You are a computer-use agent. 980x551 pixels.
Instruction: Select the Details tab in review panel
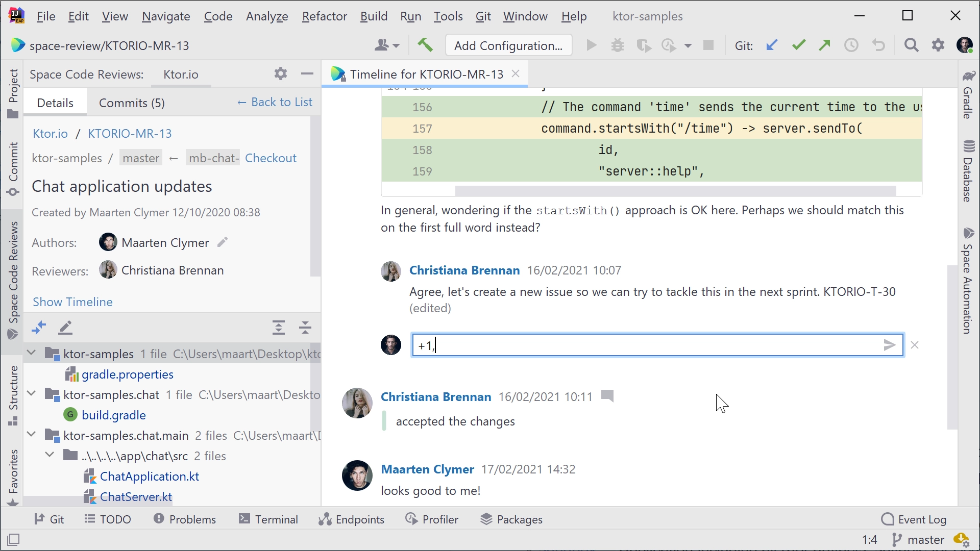click(x=55, y=102)
